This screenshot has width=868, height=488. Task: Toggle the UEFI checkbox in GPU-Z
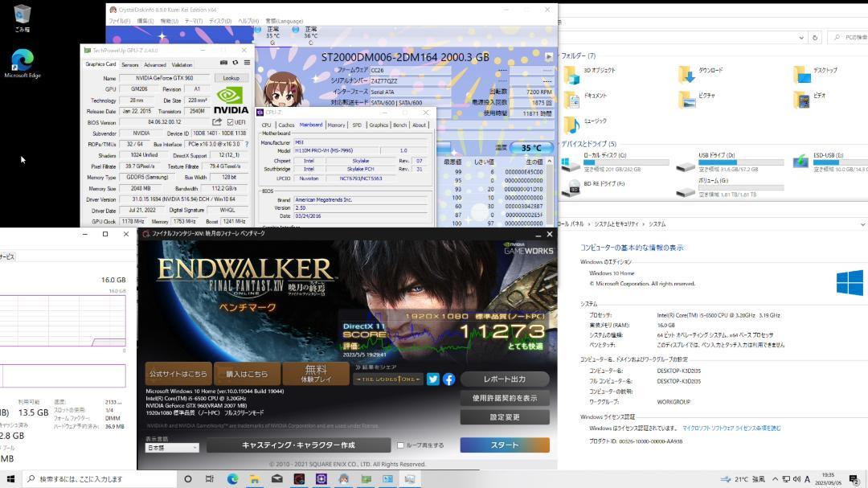click(231, 122)
